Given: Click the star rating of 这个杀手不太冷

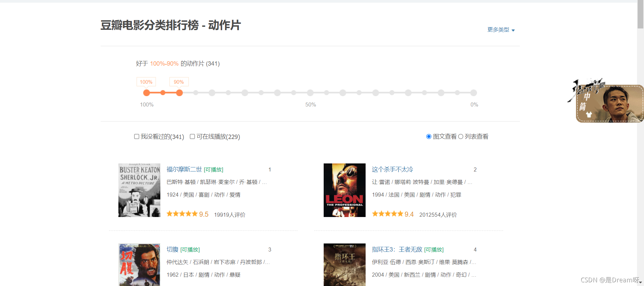Looking at the screenshot, I should click(x=387, y=214).
